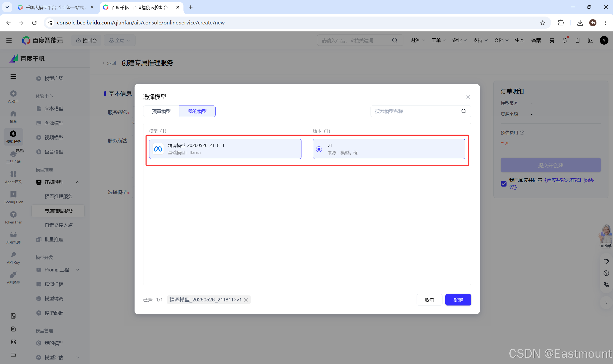Click the heart favorite icon

tap(606, 261)
